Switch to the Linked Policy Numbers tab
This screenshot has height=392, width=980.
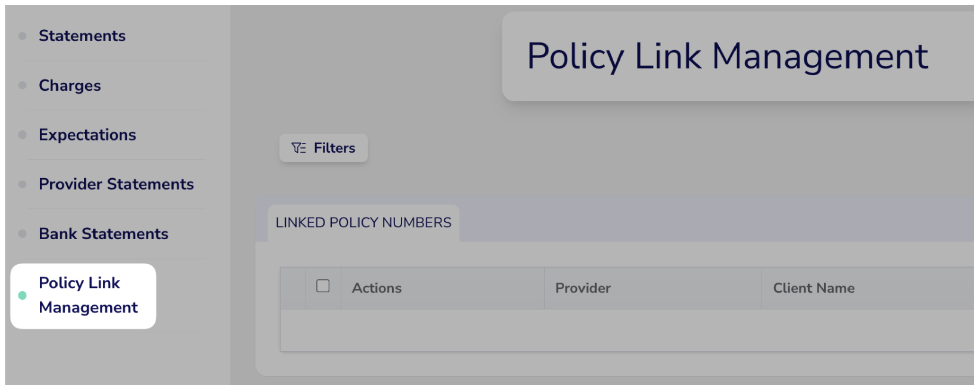coord(363,223)
